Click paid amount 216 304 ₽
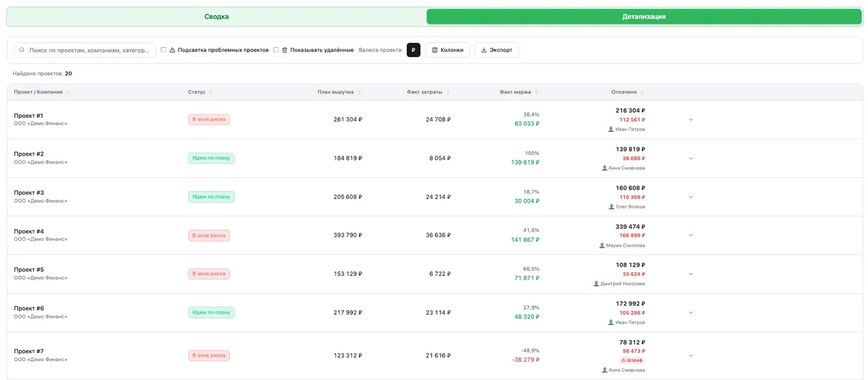 coord(630,111)
